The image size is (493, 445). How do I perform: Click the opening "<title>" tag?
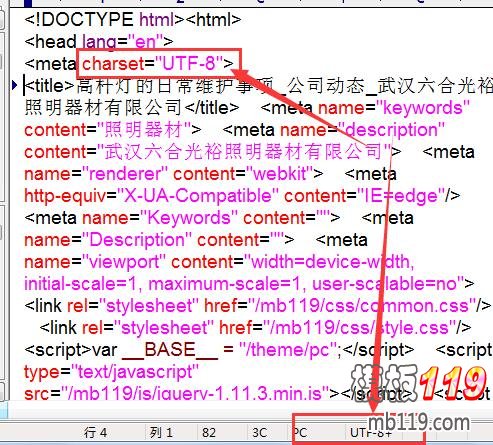pyautogui.click(x=50, y=86)
